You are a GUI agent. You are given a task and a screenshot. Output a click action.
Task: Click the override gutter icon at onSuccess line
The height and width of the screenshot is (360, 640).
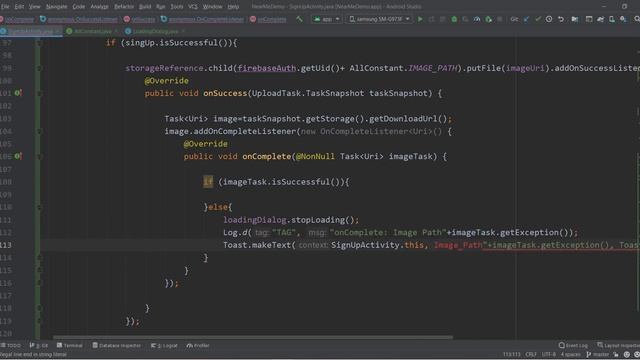(x=18, y=93)
